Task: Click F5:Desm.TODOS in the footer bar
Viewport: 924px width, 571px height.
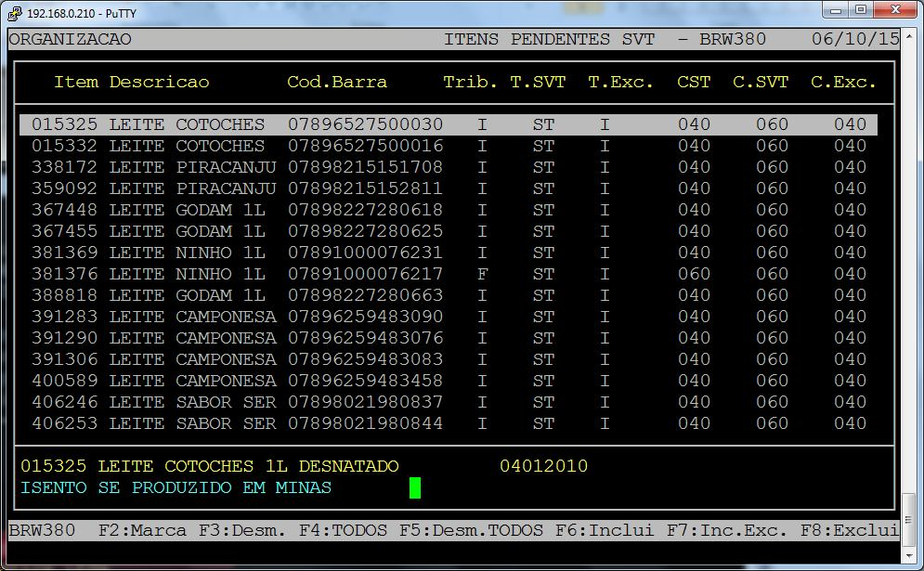Action: (x=471, y=530)
